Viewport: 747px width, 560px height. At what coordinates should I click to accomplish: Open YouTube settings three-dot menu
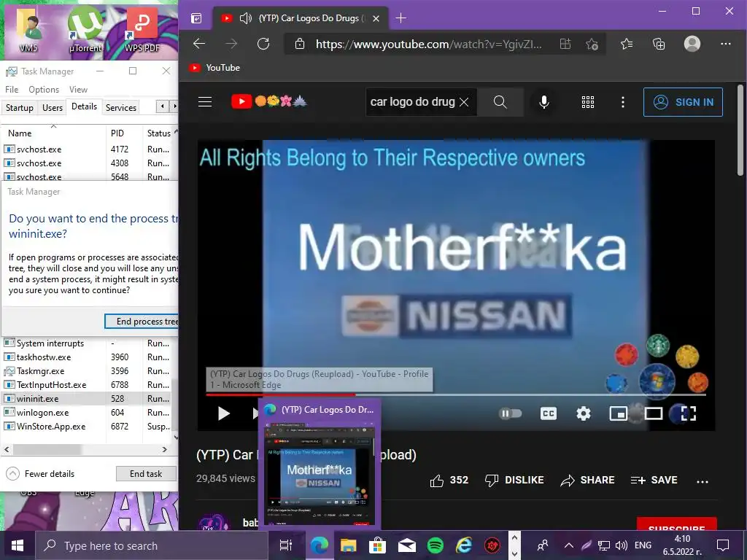click(x=623, y=102)
